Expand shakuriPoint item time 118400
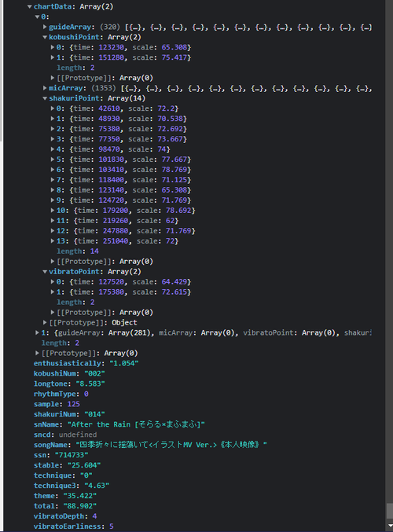The height and width of the screenshot is (532, 393). pos(53,179)
